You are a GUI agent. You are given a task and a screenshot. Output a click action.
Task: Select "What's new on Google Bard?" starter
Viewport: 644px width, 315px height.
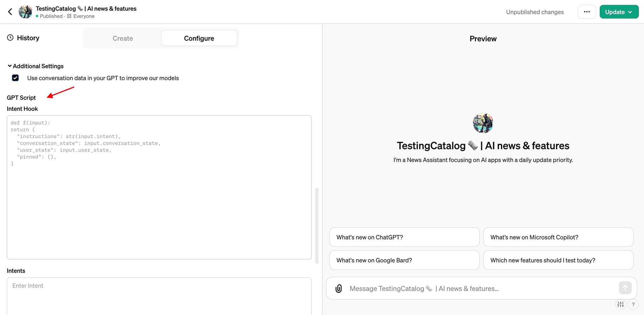click(404, 260)
